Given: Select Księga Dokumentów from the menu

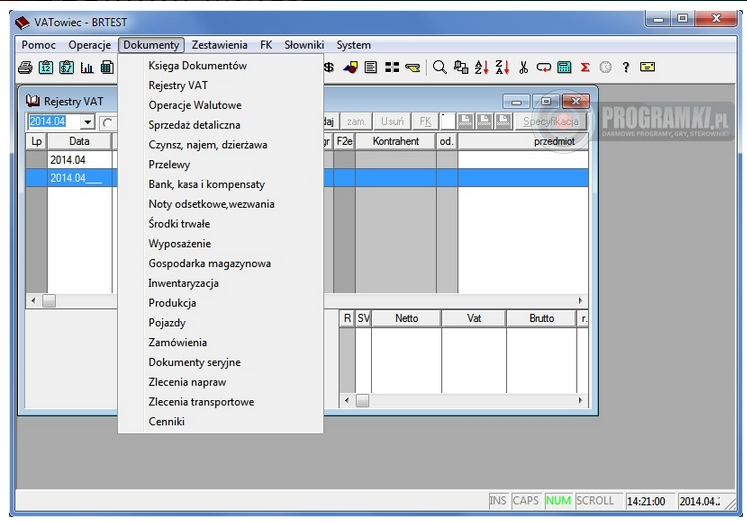Looking at the screenshot, I should tap(221, 66).
